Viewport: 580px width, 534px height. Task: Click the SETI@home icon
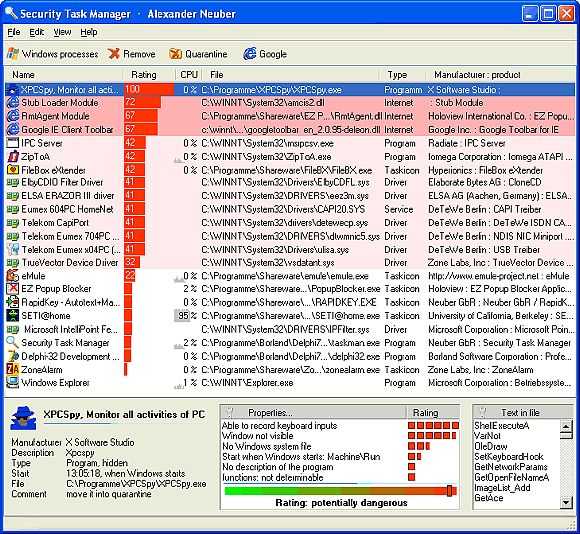(13, 315)
